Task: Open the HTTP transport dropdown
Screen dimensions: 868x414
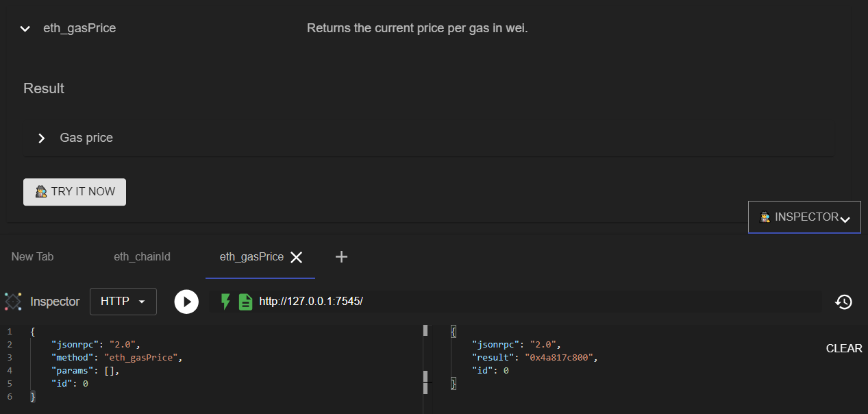Action: click(x=123, y=302)
